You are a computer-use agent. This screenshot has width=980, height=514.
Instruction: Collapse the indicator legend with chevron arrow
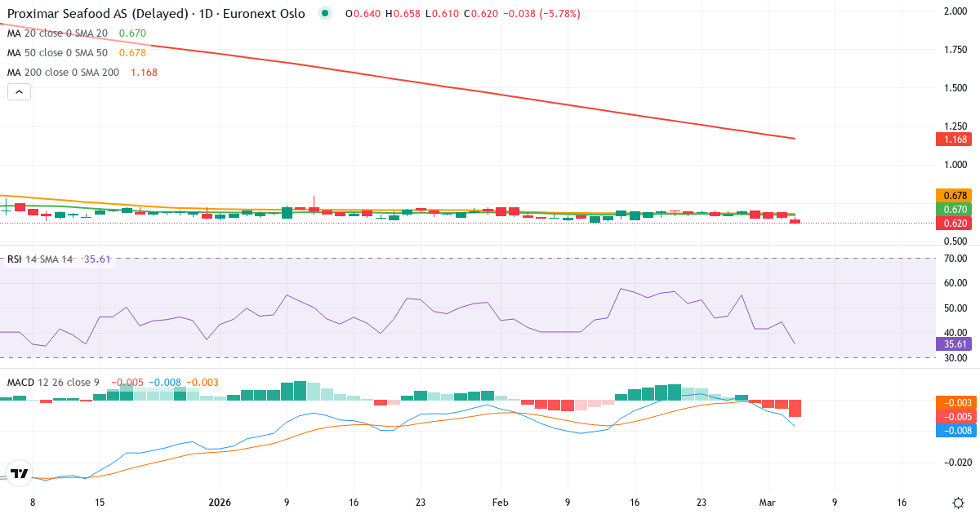click(19, 91)
